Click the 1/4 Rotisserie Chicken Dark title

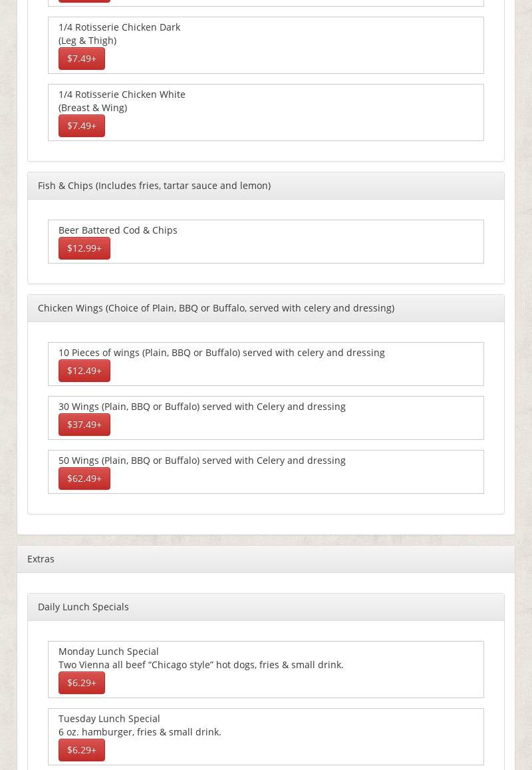119,27
